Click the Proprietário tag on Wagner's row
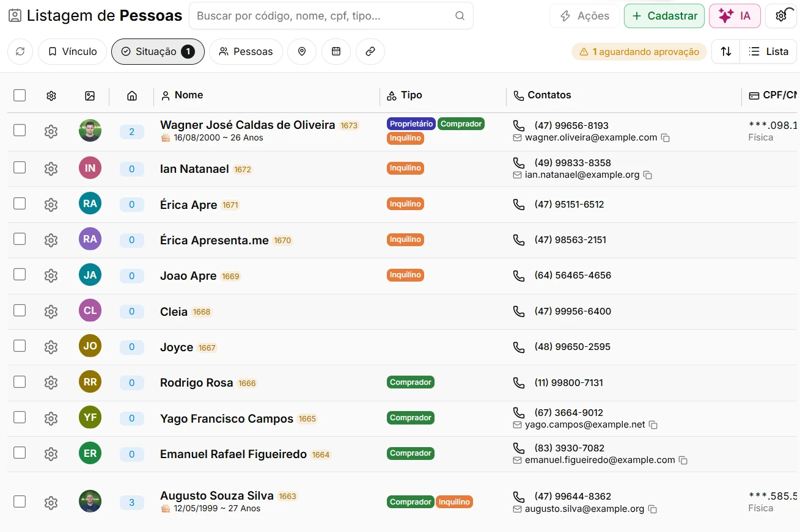 411,124
